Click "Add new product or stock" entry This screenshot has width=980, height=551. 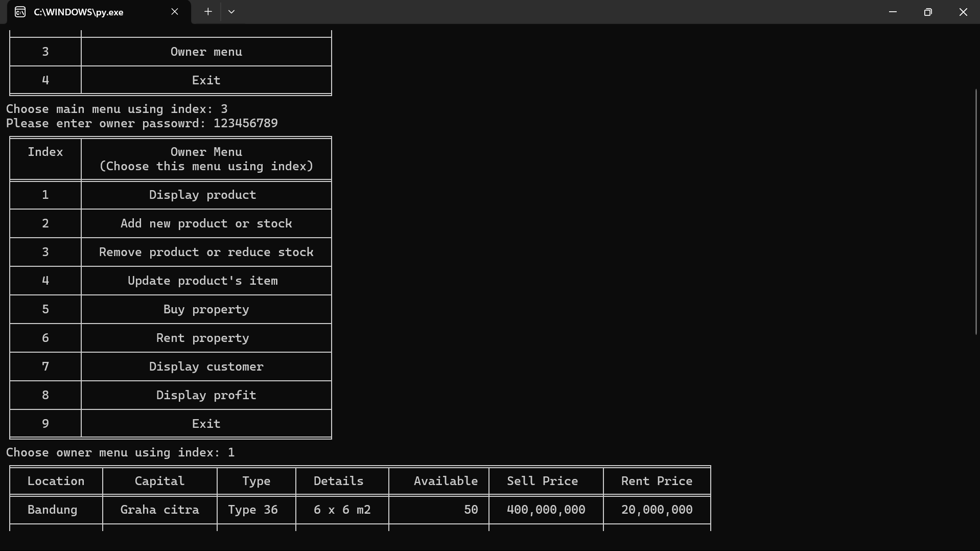coord(206,223)
